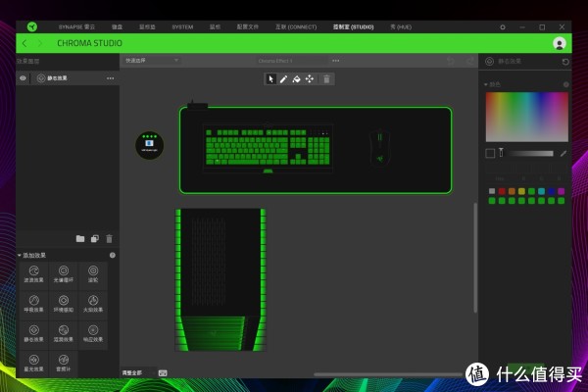The image size is (588, 392).
Task: Click the new layer group folder icon
Action: [x=80, y=238]
